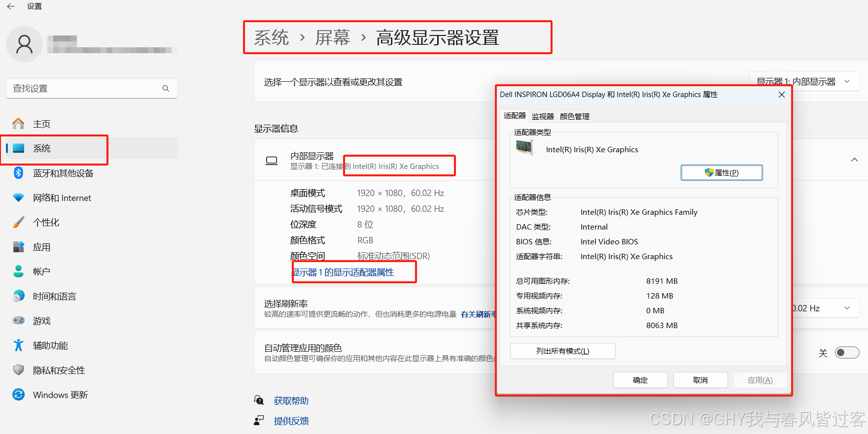Click 屏幕 in the breadcrumb
The height and width of the screenshot is (434, 868).
(333, 37)
